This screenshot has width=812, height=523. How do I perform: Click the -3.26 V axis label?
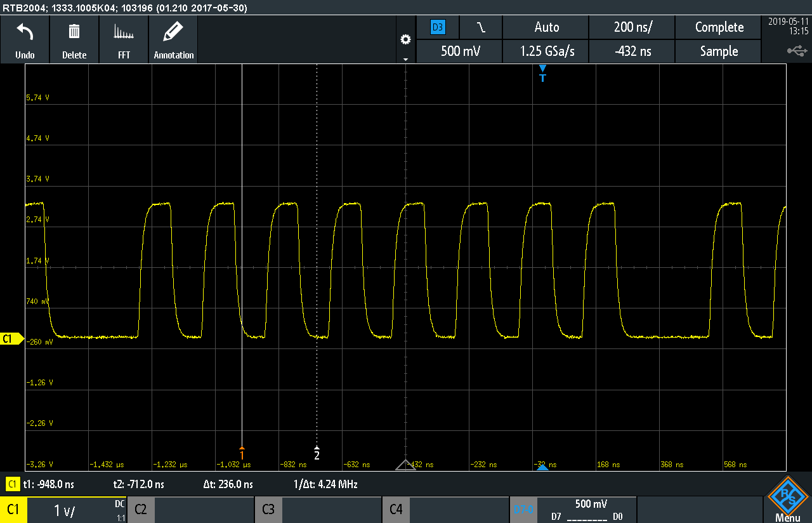click(x=39, y=465)
